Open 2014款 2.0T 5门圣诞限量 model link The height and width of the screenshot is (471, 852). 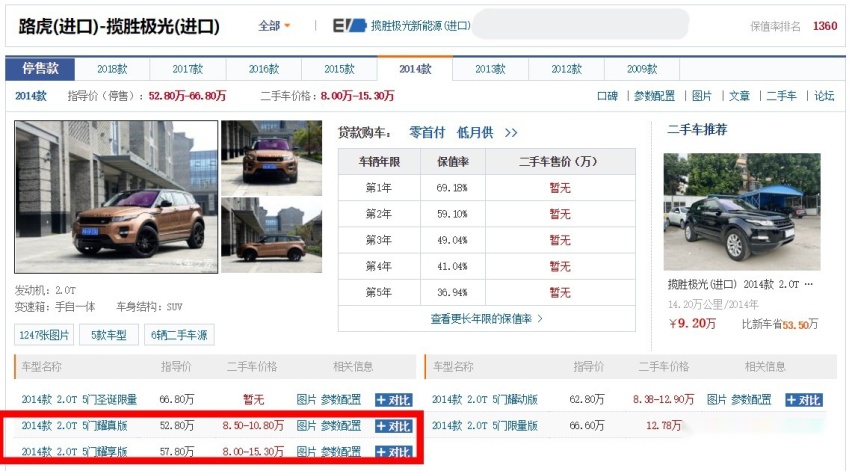click(x=79, y=400)
